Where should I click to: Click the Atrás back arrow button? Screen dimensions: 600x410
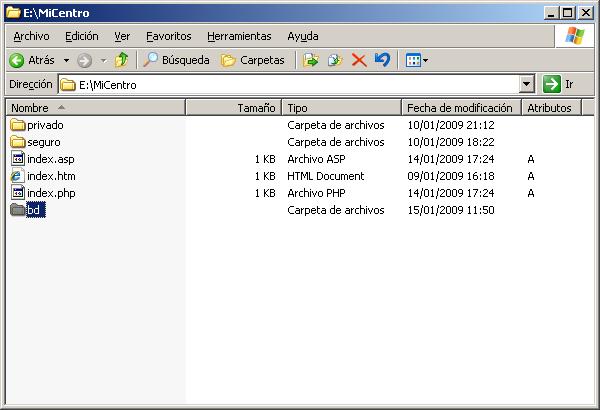31,60
